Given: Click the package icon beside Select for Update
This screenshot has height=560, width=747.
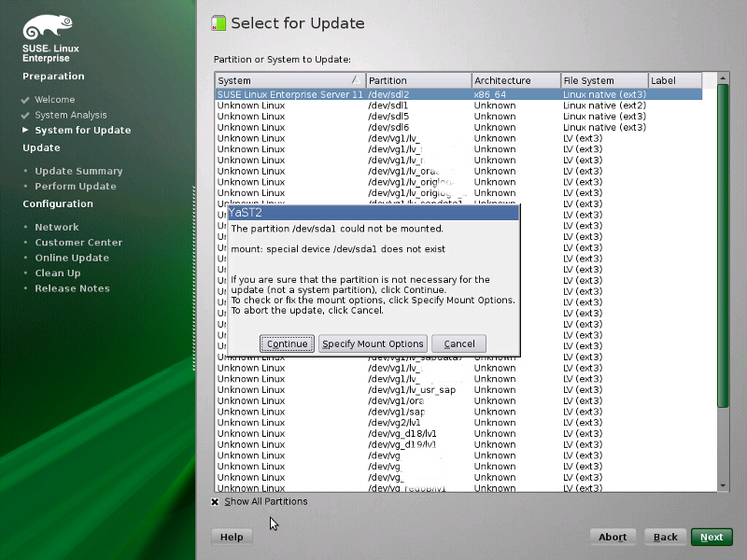Looking at the screenshot, I should (x=219, y=22).
